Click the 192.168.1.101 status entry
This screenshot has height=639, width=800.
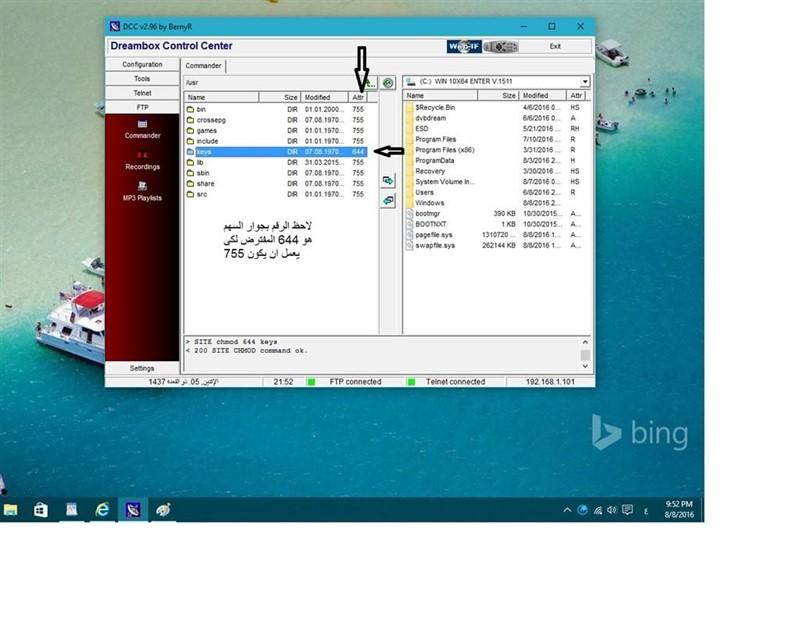pos(550,382)
